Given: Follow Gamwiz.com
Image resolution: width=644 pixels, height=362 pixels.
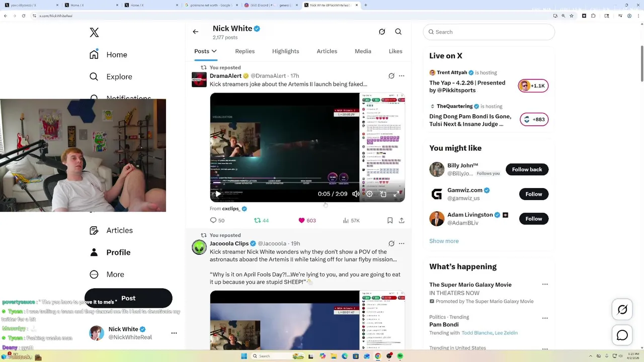Looking at the screenshot, I should (x=534, y=194).
